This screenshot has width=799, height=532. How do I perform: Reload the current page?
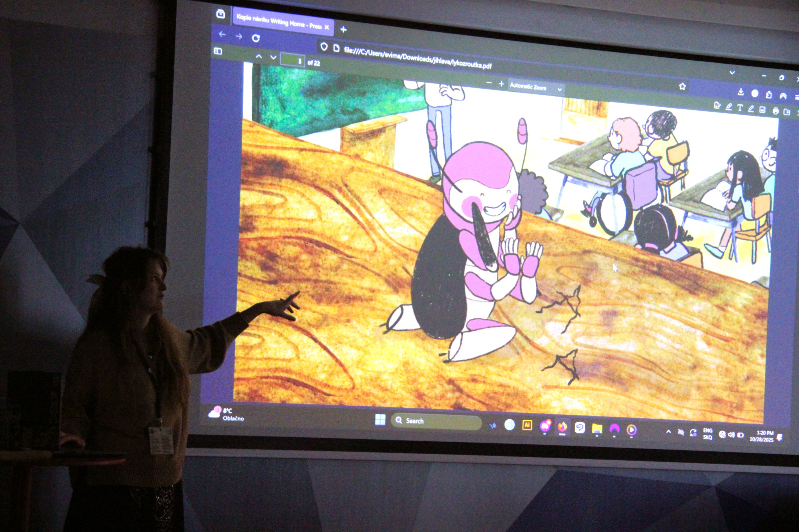tap(256, 38)
